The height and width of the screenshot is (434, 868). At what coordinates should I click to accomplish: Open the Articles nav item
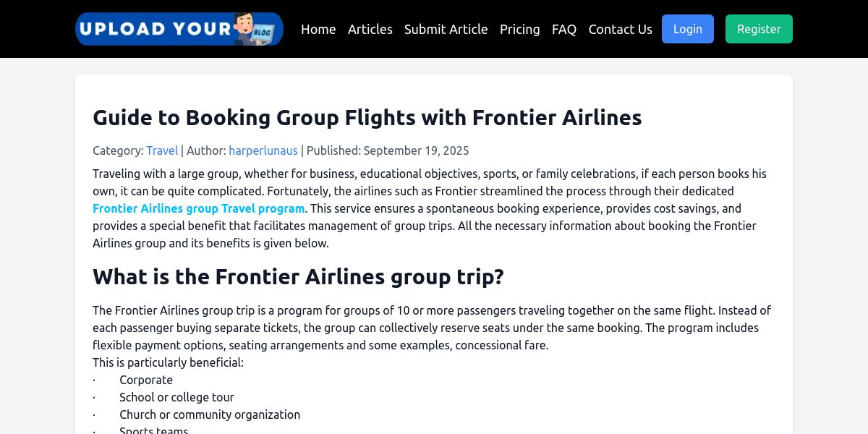370,29
